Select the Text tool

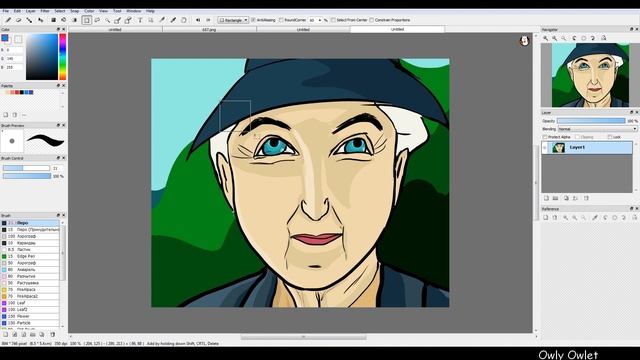click(x=140, y=20)
